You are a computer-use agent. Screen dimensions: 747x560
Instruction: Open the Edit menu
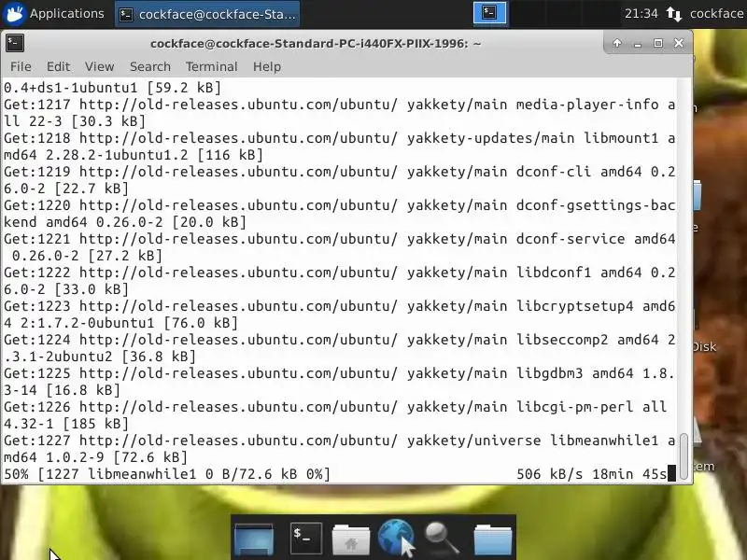tap(59, 66)
